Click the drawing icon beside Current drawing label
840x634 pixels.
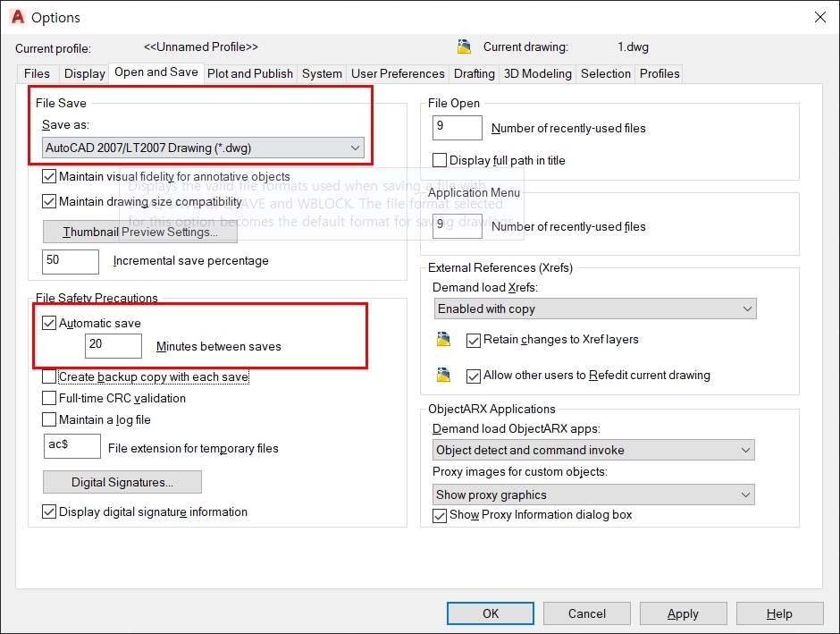point(464,46)
